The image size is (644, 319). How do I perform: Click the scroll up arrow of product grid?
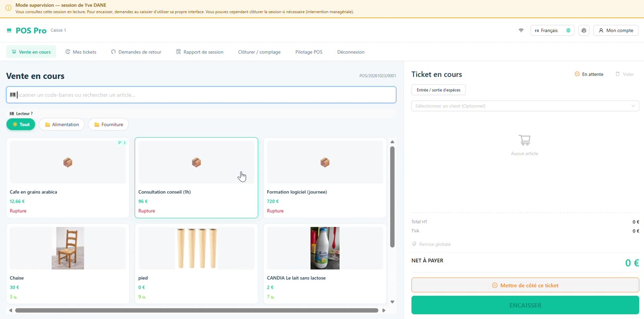coord(392,142)
